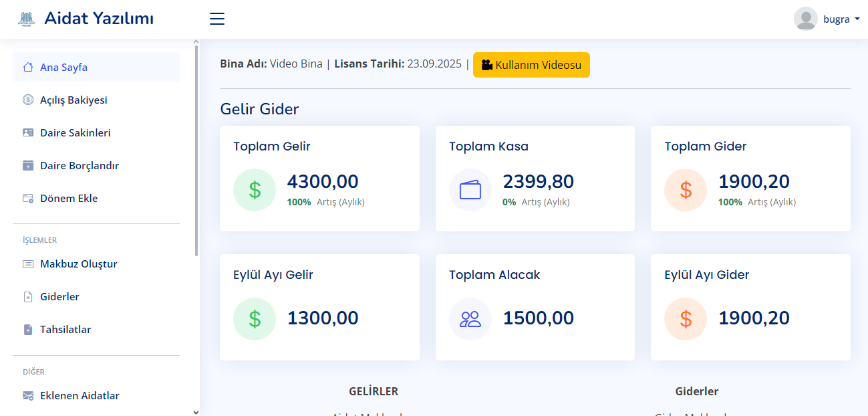Click the Daire Sakinleri ID card icon
The height and width of the screenshot is (416, 868).
[x=28, y=133]
